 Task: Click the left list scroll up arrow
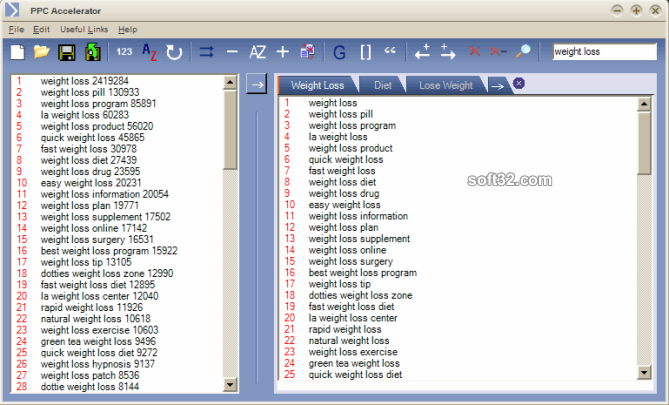click(x=230, y=82)
